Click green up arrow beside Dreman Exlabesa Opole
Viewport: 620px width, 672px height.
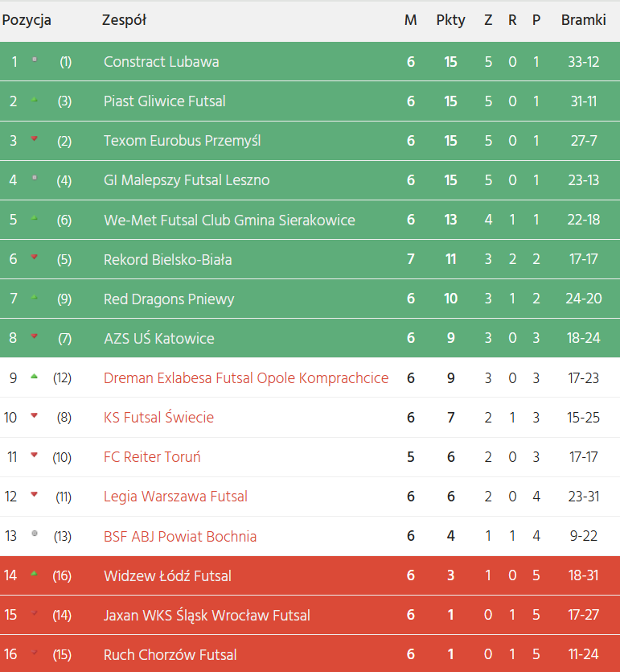34,377
